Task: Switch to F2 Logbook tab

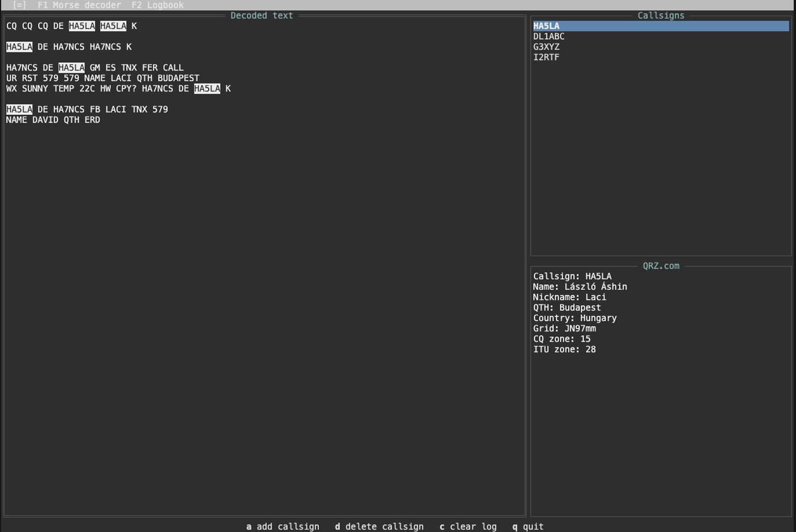Action: click(x=157, y=5)
